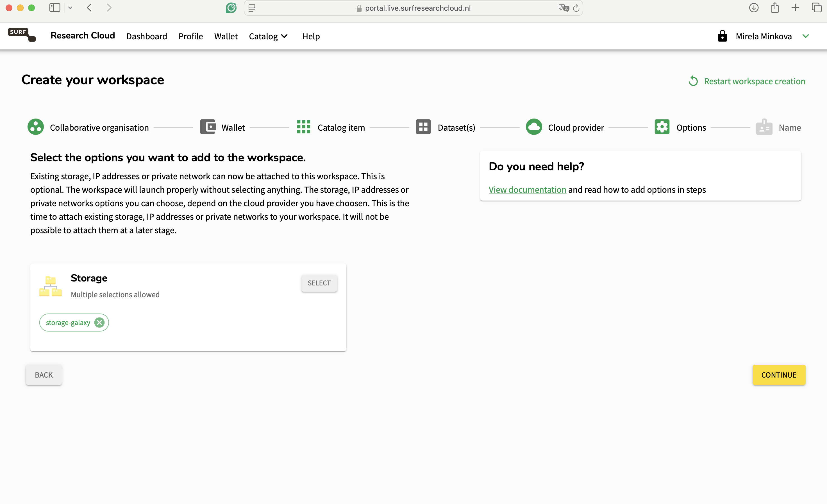Click the Multiple selections allowed text
Viewport: 827px width, 504px height.
tap(115, 295)
